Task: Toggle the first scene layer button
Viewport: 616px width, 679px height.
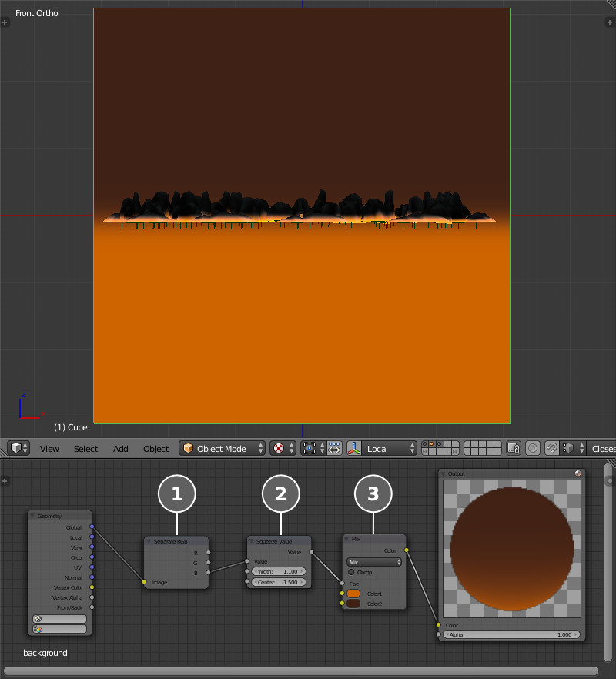Action: click(425, 444)
